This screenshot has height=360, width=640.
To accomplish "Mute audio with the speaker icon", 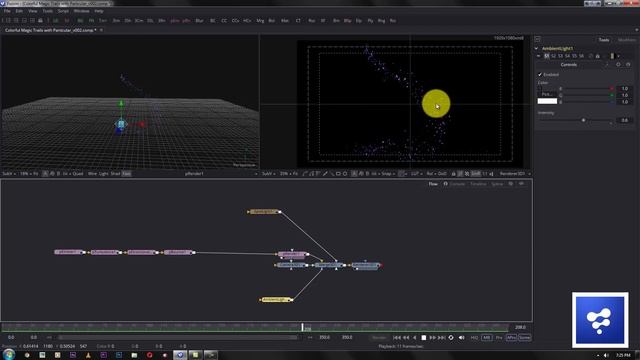I will click(x=462, y=338).
